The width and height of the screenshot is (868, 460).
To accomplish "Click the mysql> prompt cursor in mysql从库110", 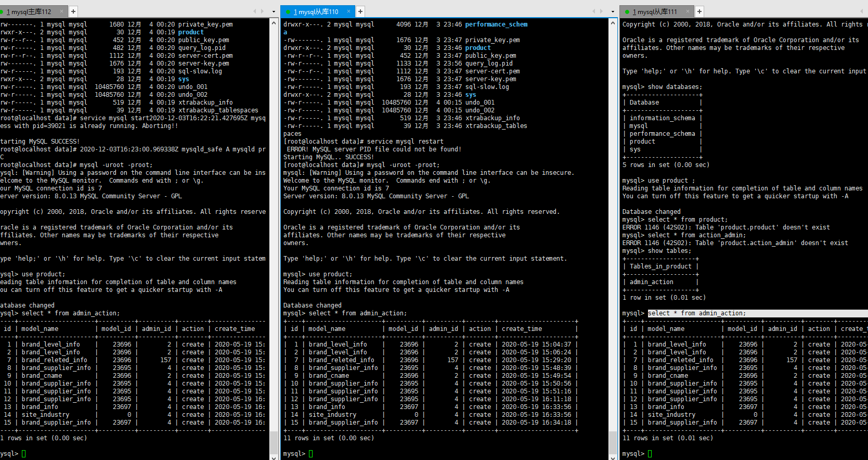I will click(x=311, y=454).
